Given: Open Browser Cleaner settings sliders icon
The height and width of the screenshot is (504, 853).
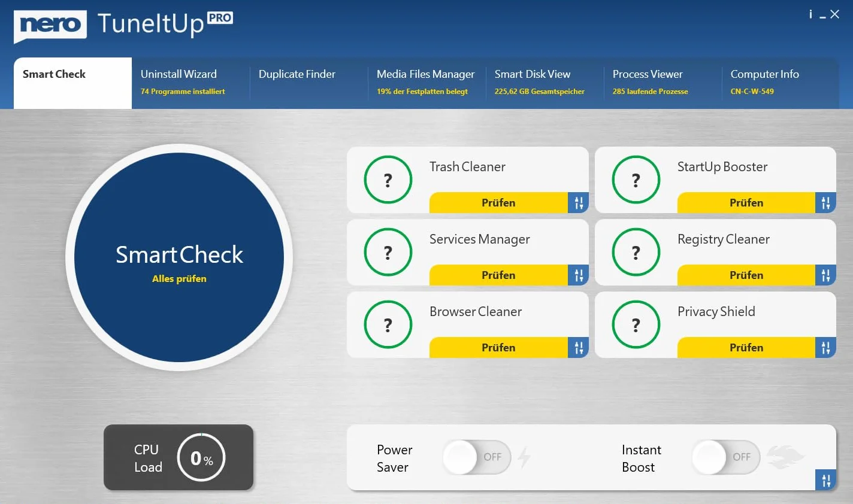Looking at the screenshot, I should [x=578, y=348].
